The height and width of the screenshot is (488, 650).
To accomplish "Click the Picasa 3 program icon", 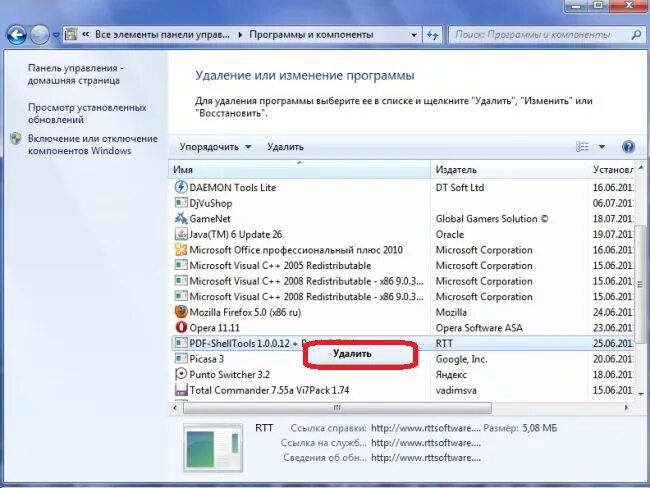I will coord(181,358).
